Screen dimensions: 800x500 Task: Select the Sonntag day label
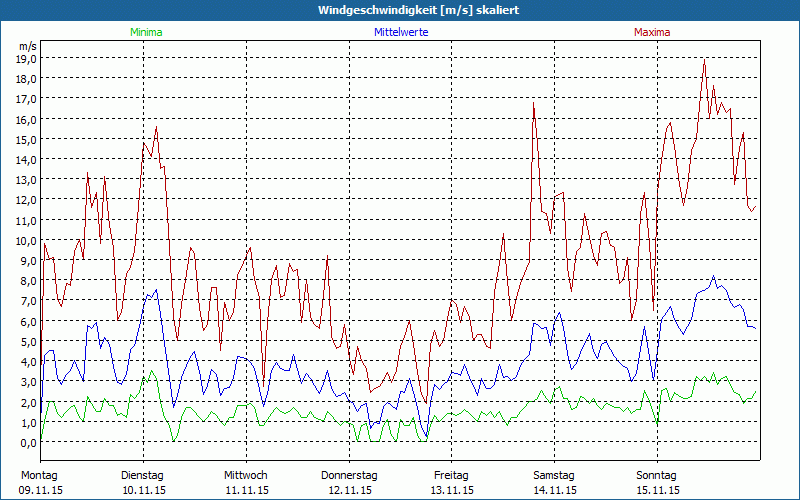tap(657, 475)
